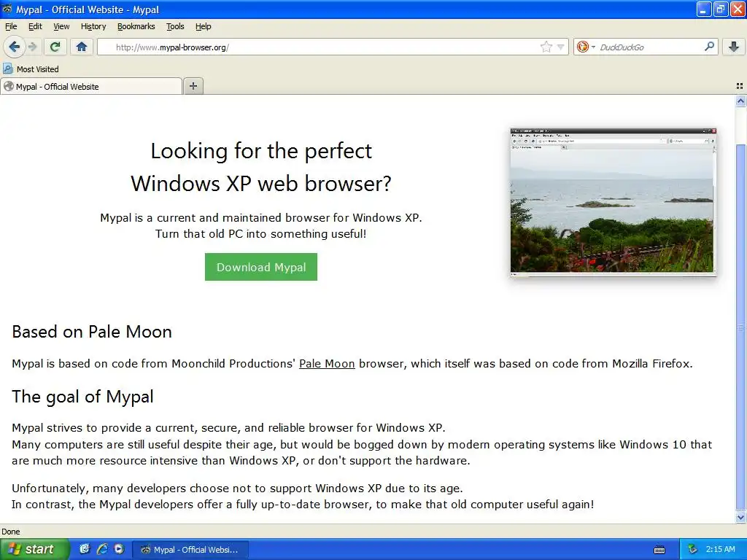Follow the Pale Moon link
This screenshot has width=747, height=560.
[x=327, y=363]
